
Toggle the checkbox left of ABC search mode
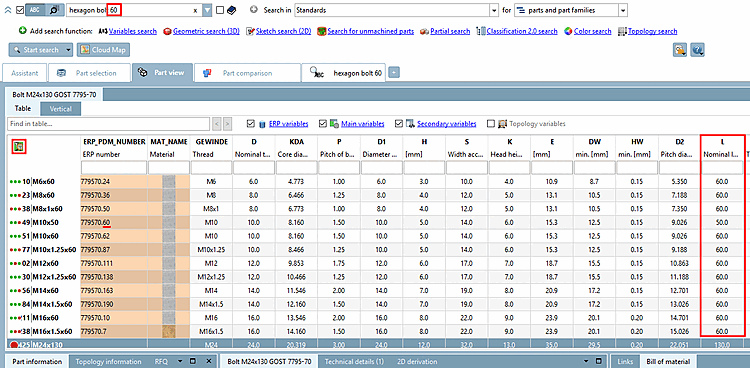(x=20, y=10)
